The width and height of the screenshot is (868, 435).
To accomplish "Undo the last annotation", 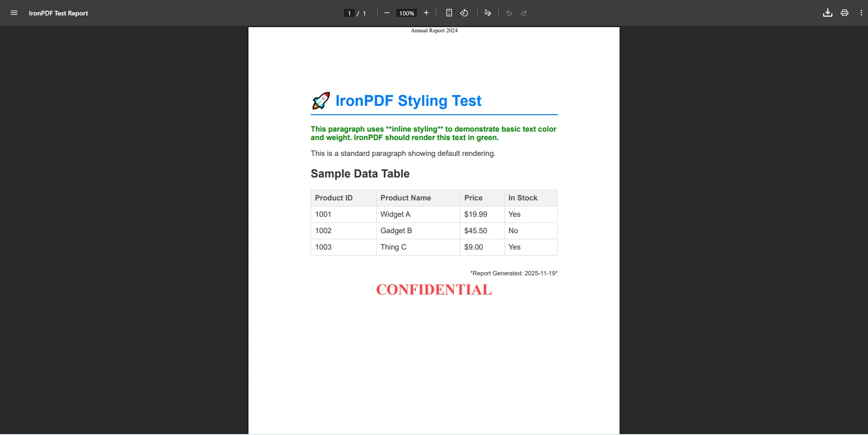I will pos(509,13).
